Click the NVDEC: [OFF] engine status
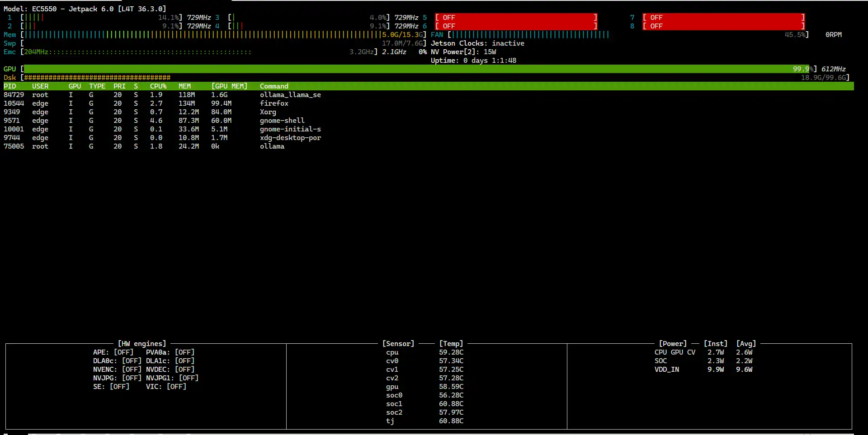868x435 pixels. 170,370
